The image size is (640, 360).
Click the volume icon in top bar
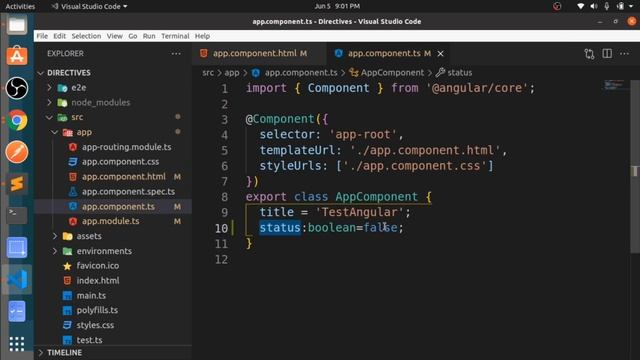coord(593,6)
